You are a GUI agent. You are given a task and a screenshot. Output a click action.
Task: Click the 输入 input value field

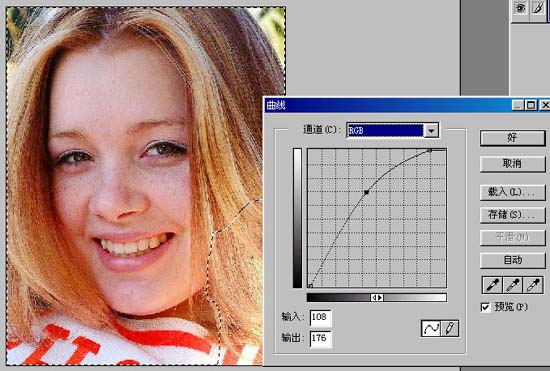tap(320, 318)
